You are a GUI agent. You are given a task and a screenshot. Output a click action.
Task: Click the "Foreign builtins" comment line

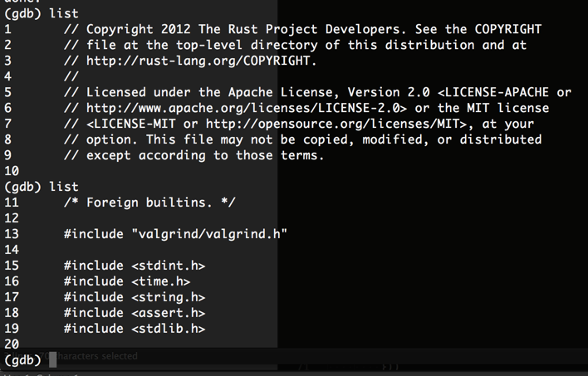pyautogui.click(x=149, y=203)
